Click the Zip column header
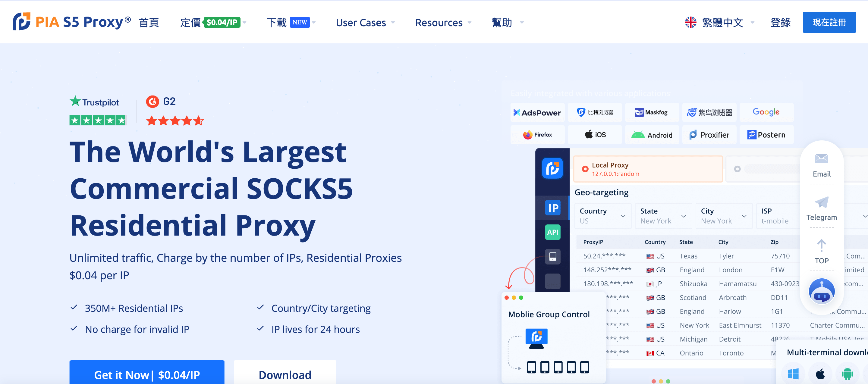The height and width of the screenshot is (385, 868). [x=774, y=242]
